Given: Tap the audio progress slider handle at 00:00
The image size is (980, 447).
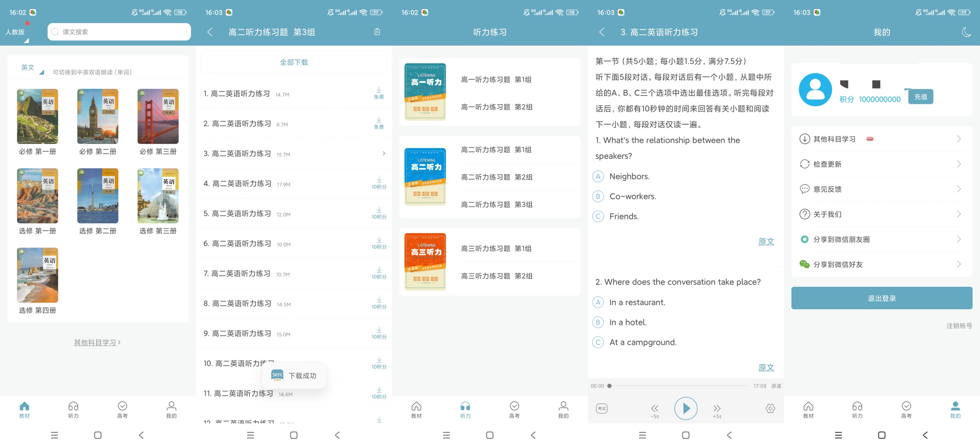Looking at the screenshot, I should coord(609,386).
